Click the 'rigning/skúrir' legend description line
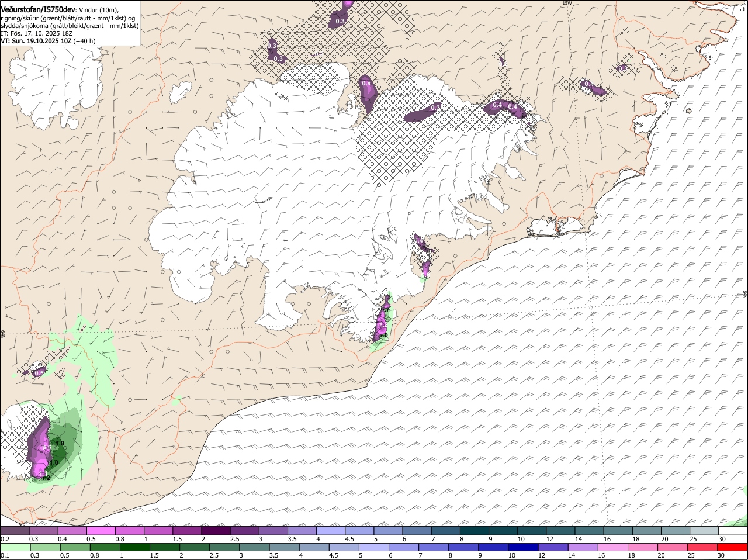The width and height of the screenshot is (748, 560). point(69,18)
